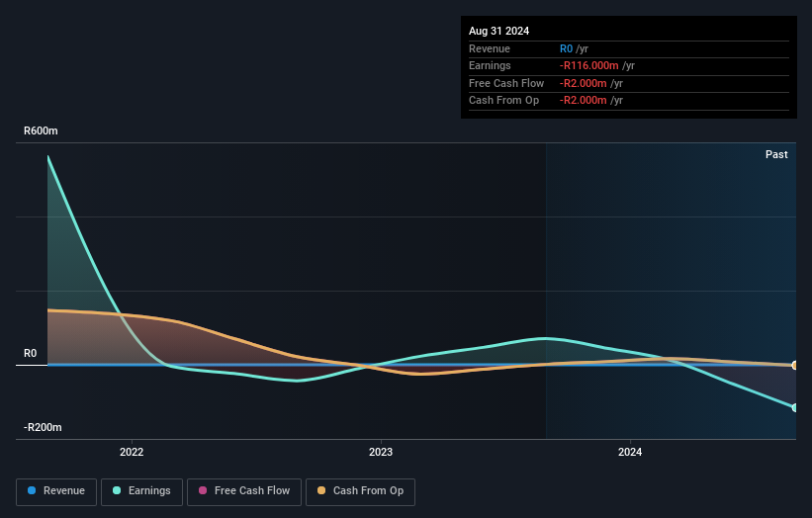
Task: Toggle the Free Cash Flow legend button
Action: [x=244, y=491]
